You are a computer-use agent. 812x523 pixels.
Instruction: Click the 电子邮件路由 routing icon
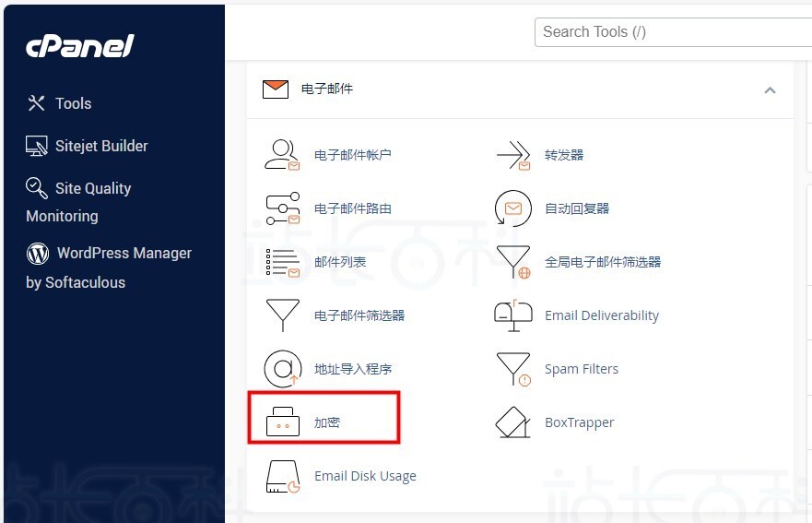283,208
